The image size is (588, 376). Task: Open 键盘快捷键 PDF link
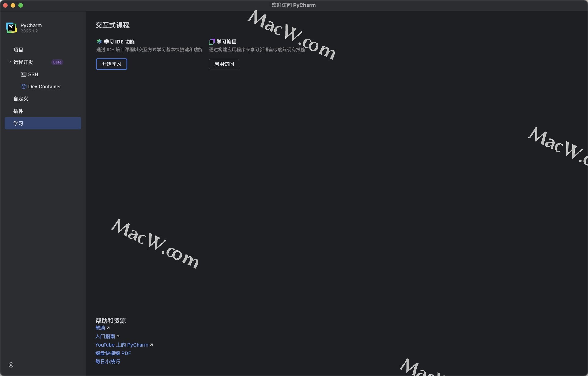[x=113, y=353]
